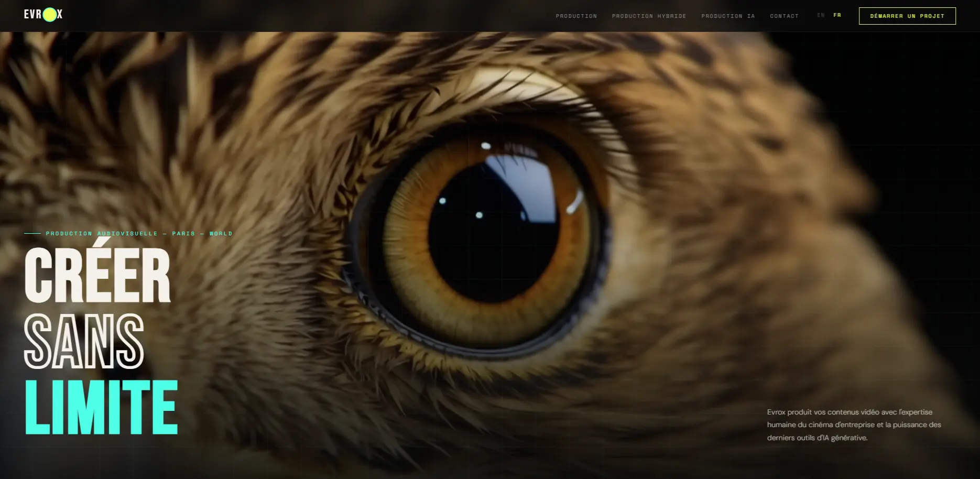Click the tagline 'Production audiovisuelle – Paris – World'
Image resolution: width=980 pixels, height=479 pixels.
[x=139, y=233]
